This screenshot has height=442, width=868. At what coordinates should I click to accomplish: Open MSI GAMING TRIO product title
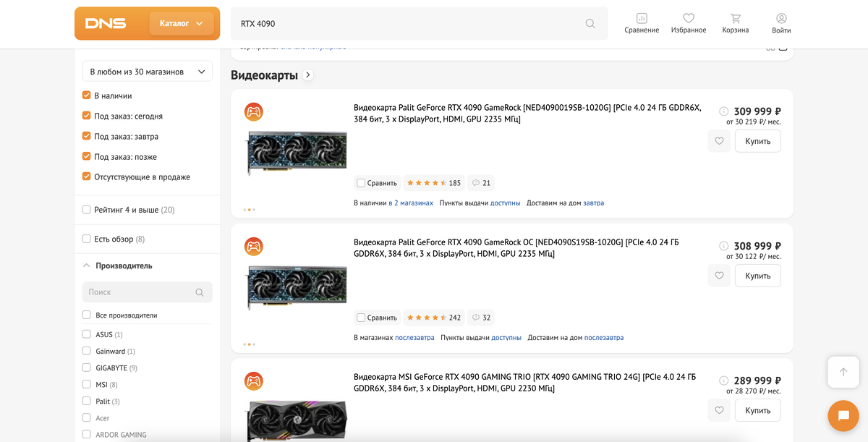[x=524, y=383]
